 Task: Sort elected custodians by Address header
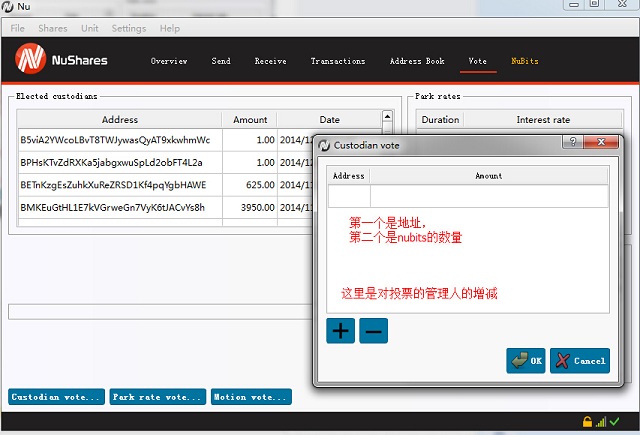coord(120,120)
